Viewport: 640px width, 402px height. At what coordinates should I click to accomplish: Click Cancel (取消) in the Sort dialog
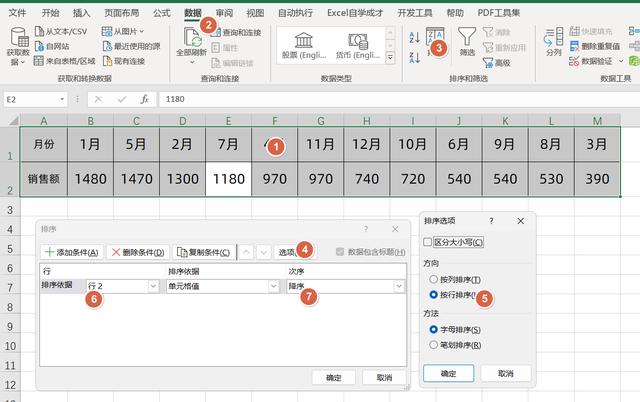(383, 378)
